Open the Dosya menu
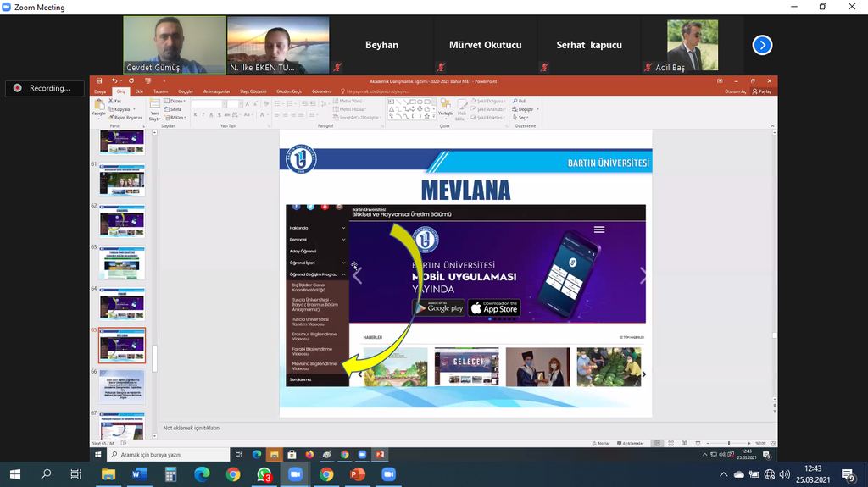The height and width of the screenshot is (487, 868). 100,91
